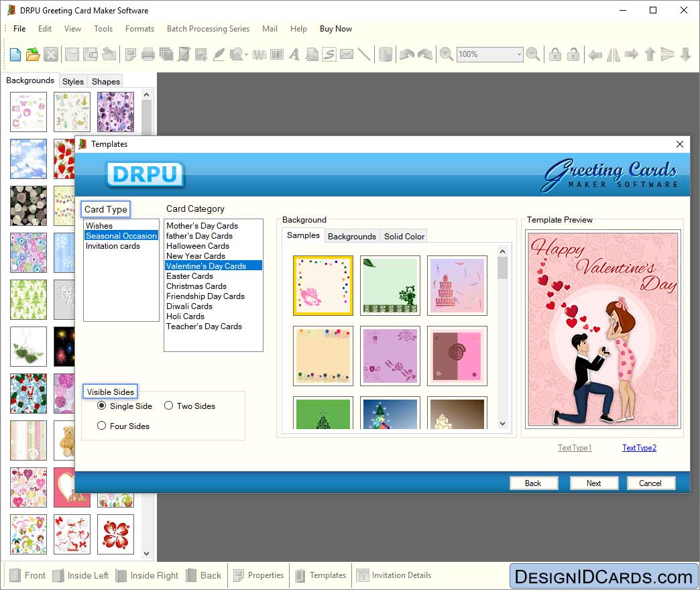
Task: Open the File menu
Action: pos(19,29)
